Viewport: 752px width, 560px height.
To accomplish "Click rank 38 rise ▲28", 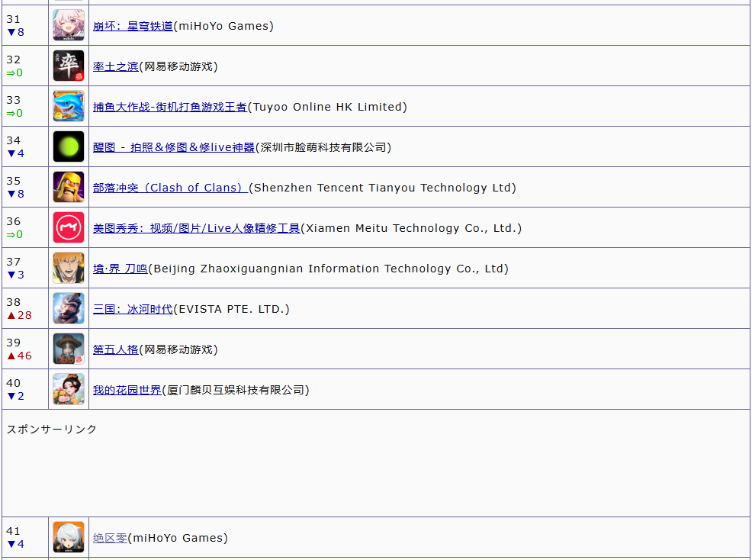I will pyautogui.click(x=19, y=315).
